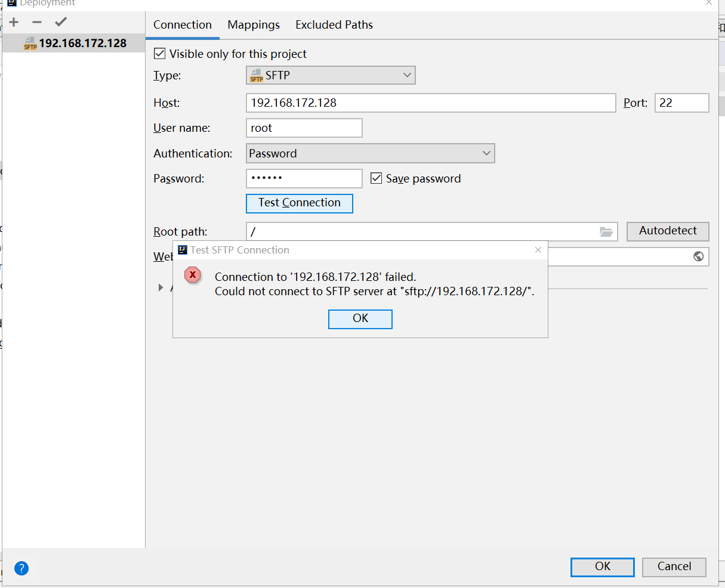The height and width of the screenshot is (588, 725).
Task: Click the add server plus icon
Action: pyautogui.click(x=14, y=23)
